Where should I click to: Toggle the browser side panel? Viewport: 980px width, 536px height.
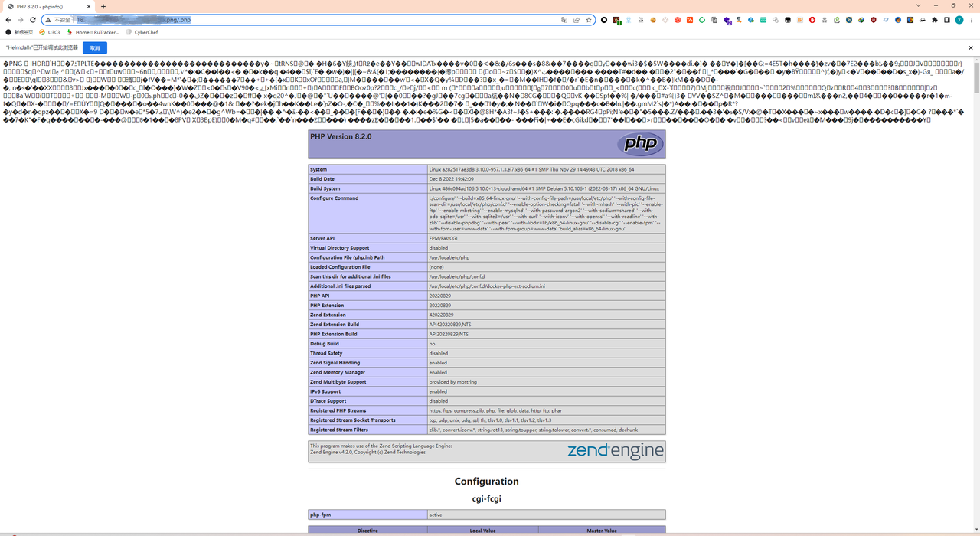coord(947,20)
